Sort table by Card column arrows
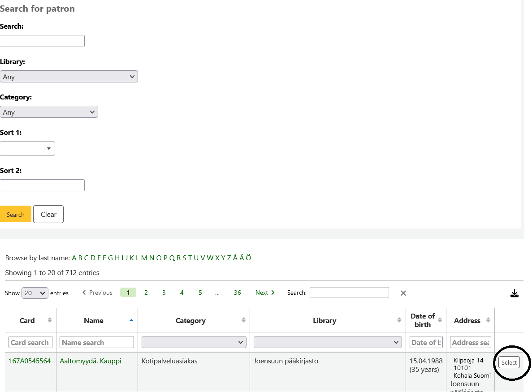The height and width of the screenshot is (392, 532). coord(49,320)
